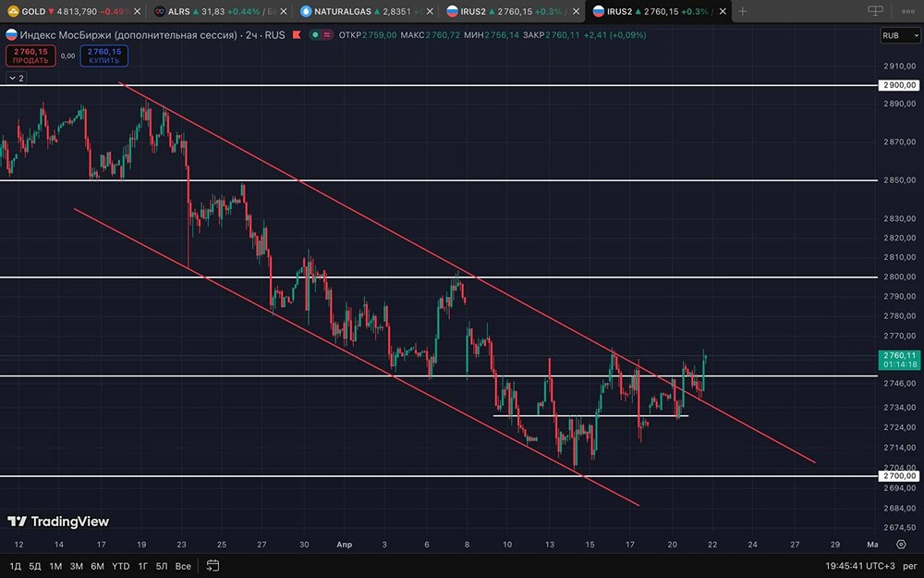
Task: Select the 1Д time range
Action: tap(16, 566)
